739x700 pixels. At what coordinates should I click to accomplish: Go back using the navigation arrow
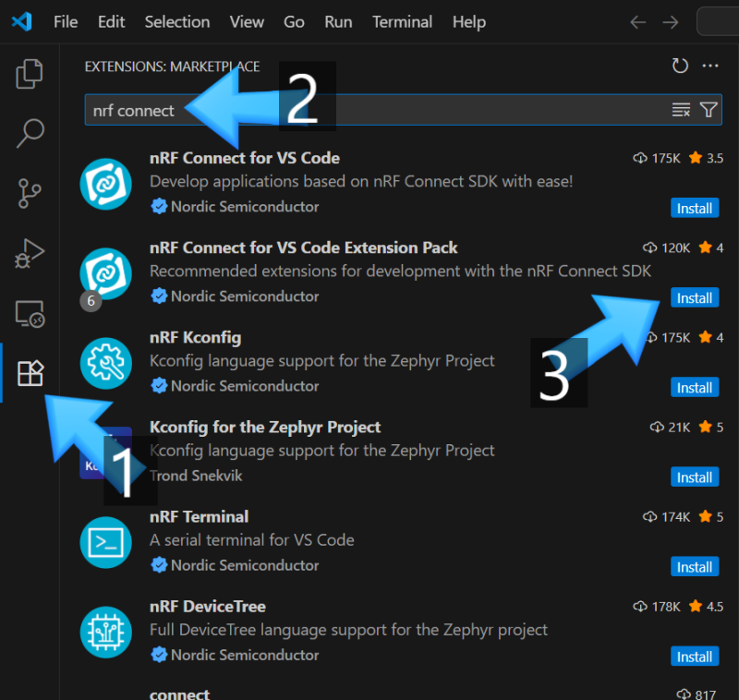point(637,22)
